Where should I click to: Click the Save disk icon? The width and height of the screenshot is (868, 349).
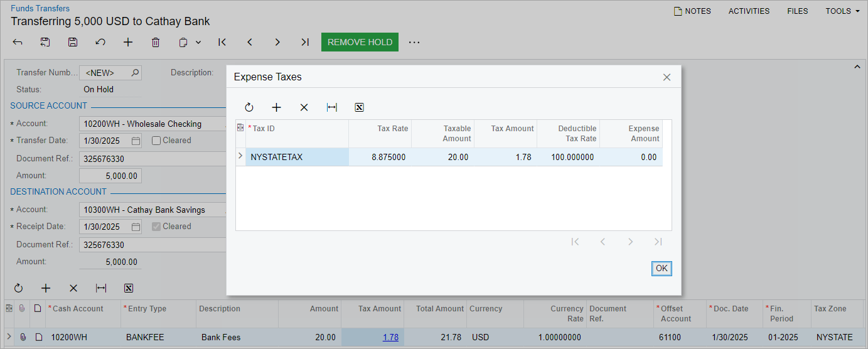pos(73,42)
